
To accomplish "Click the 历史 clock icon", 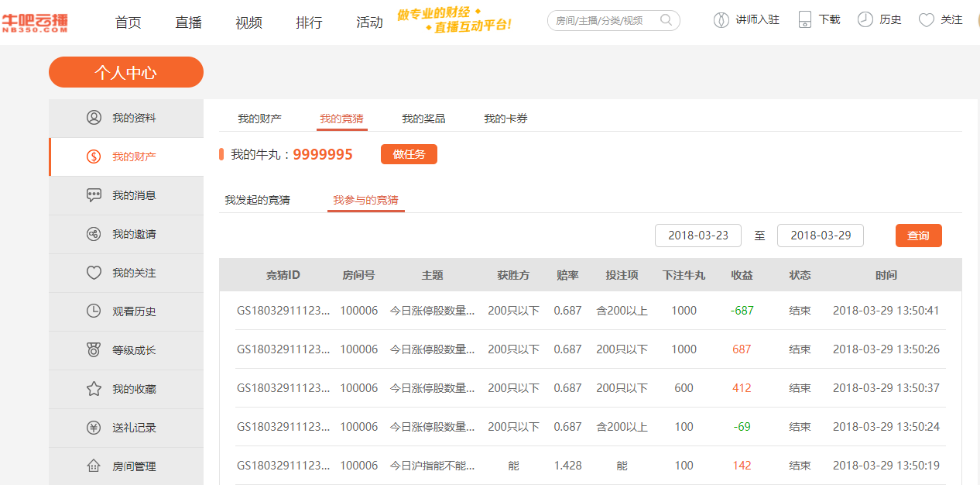I will click(865, 20).
